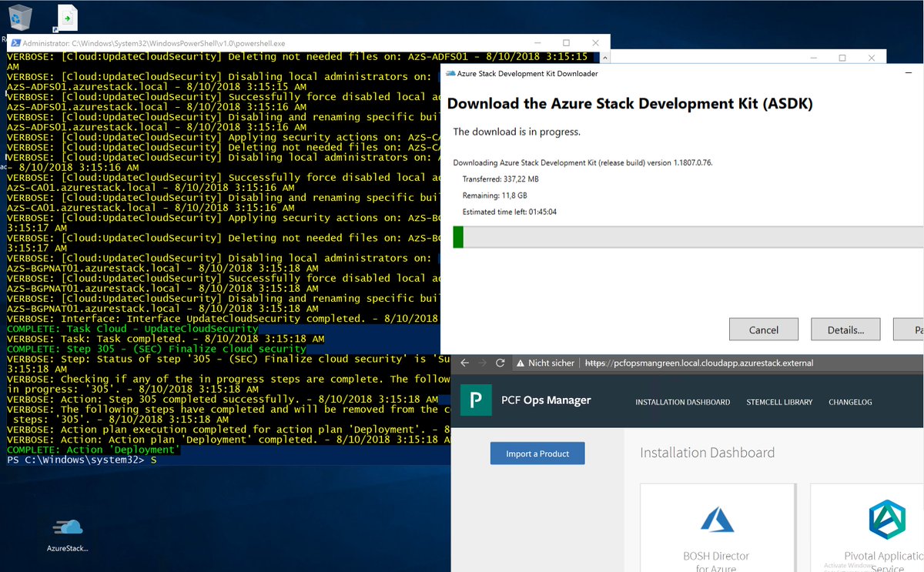Screen dimensions: 924x572
Task: Open the Changelog nav item
Action: [x=850, y=402]
